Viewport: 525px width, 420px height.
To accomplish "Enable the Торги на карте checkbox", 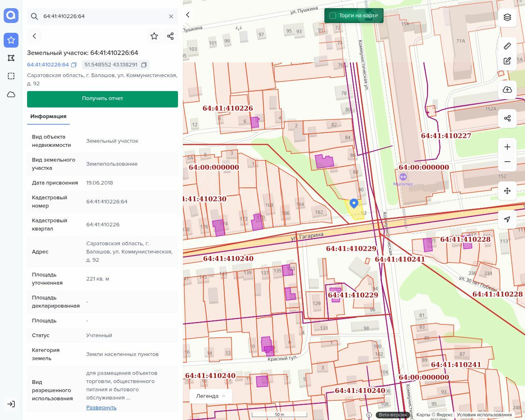I will pyautogui.click(x=333, y=16).
